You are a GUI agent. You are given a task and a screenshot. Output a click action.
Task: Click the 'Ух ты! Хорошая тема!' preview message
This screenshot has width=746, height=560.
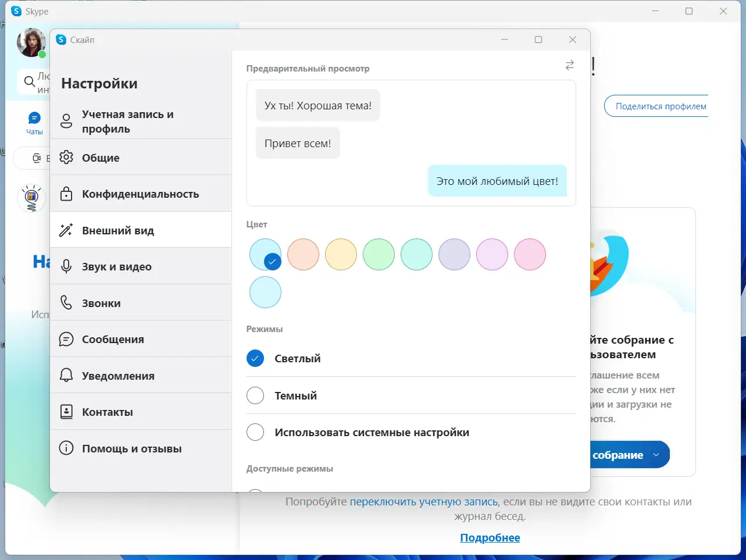click(x=318, y=105)
